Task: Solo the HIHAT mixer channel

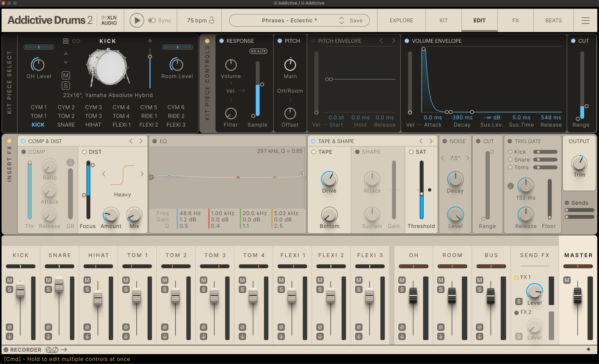Action: [x=87, y=289]
